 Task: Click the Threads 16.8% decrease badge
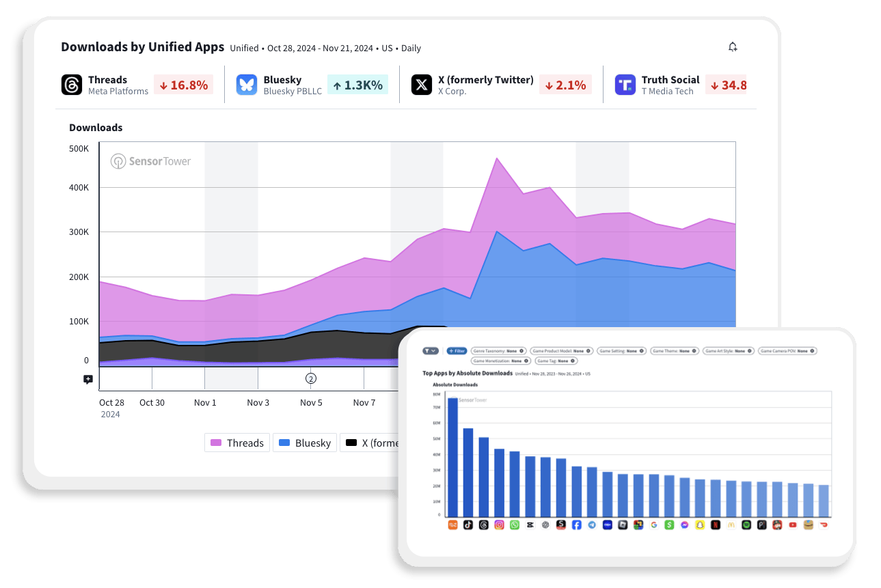pos(183,85)
